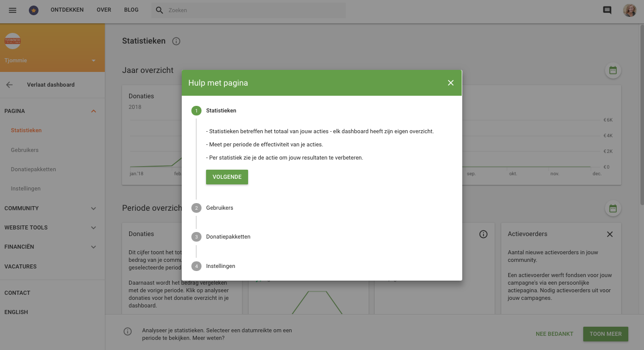This screenshot has height=350, width=644.
Task: Open the ONTDEKKEN menu
Action: (67, 10)
